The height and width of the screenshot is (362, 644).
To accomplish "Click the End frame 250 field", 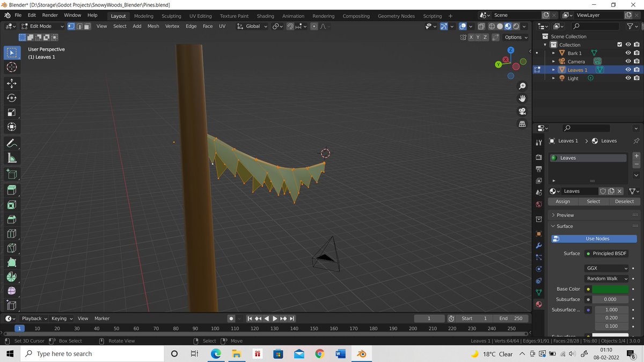I will 510,318.
